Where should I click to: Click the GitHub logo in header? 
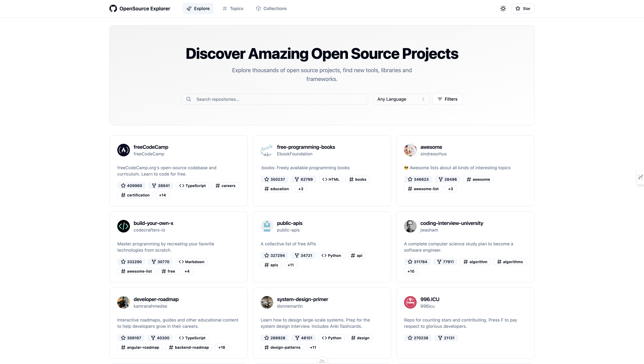click(x=113, y=8)
